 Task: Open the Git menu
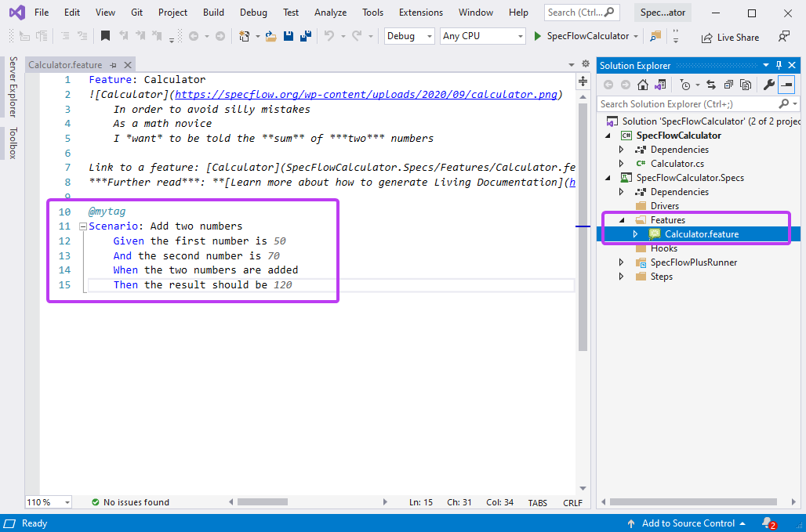pyautogui.click(x=136, y=13)
